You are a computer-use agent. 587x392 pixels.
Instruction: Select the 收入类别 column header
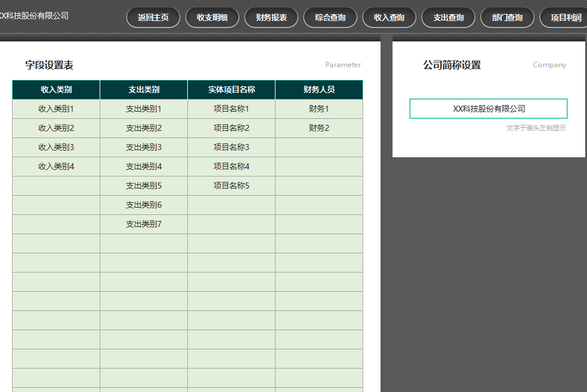coord(55,89)
